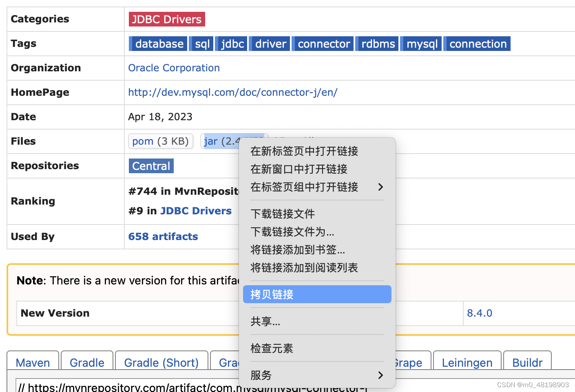Choose 共享… from context menu
Screen dimensions: 575x392
pos(317,322)
